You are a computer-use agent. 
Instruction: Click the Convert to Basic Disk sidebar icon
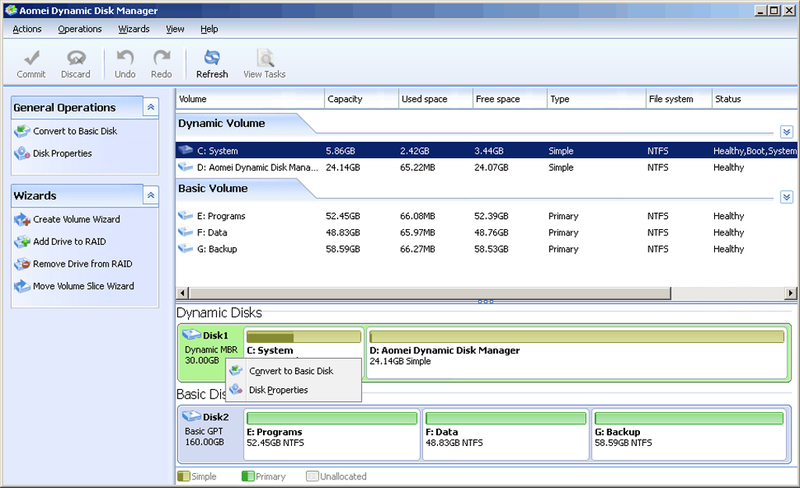[x=22, y=131]
